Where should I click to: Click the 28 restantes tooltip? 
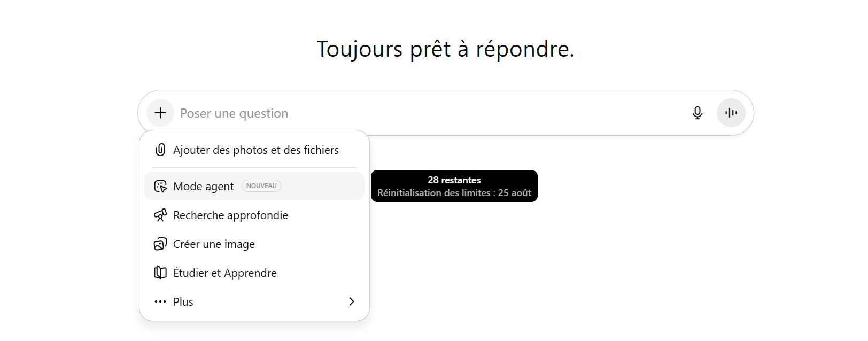[x=454, y=186]
